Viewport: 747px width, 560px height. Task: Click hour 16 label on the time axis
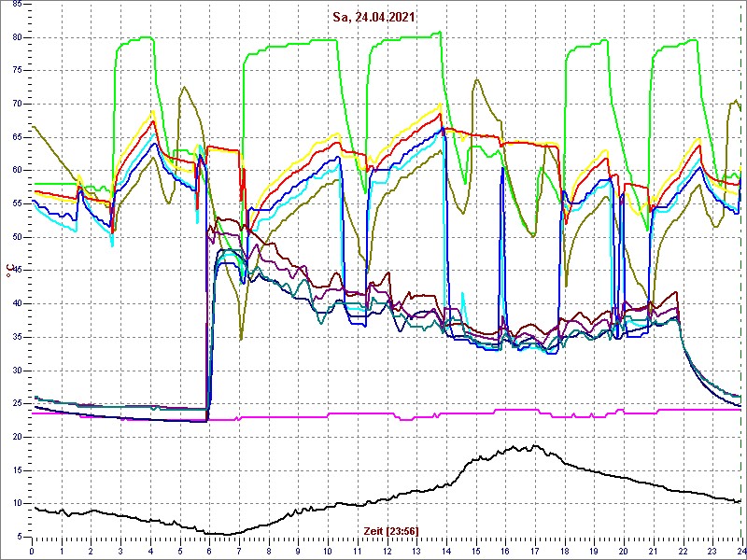point(505,551)
